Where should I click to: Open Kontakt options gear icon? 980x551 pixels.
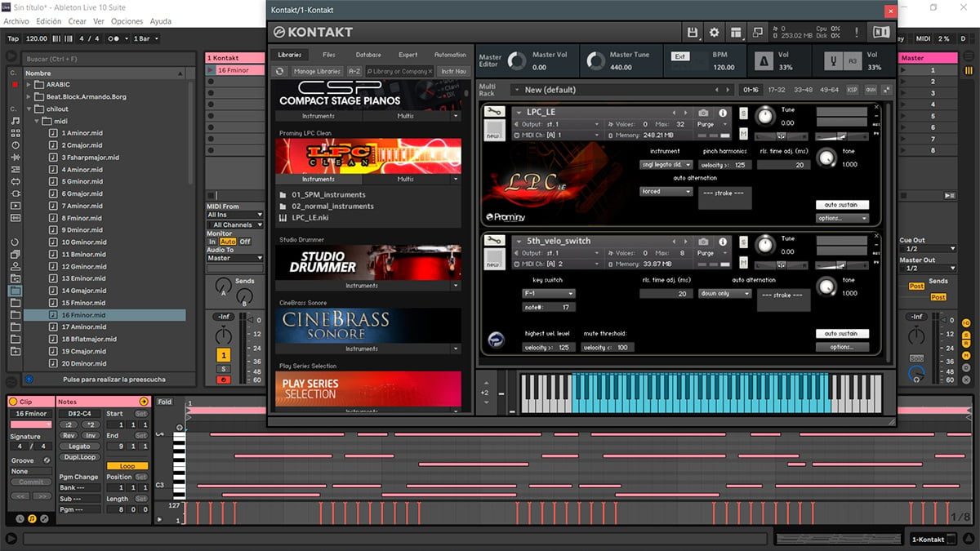pyautogui.click(x=715, y=33)
